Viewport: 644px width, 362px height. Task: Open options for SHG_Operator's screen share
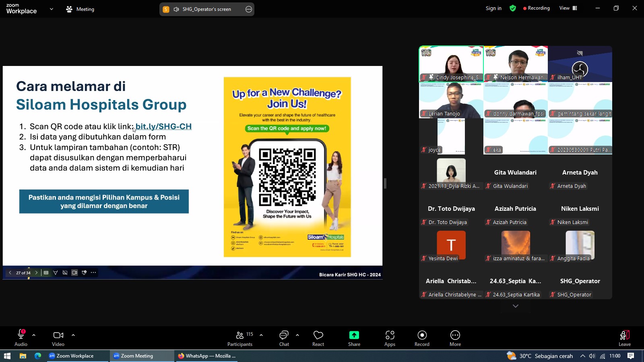pos(249,9)
